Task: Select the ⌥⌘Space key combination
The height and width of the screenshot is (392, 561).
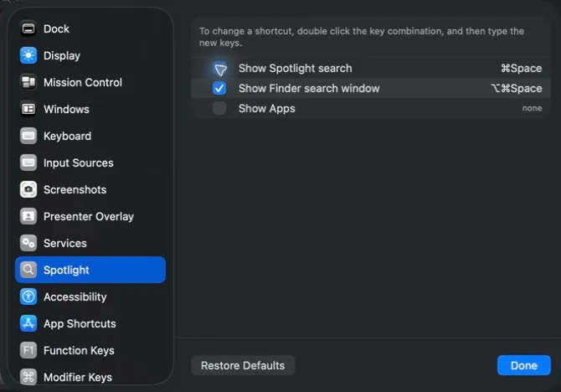Action: coord(517,89)
